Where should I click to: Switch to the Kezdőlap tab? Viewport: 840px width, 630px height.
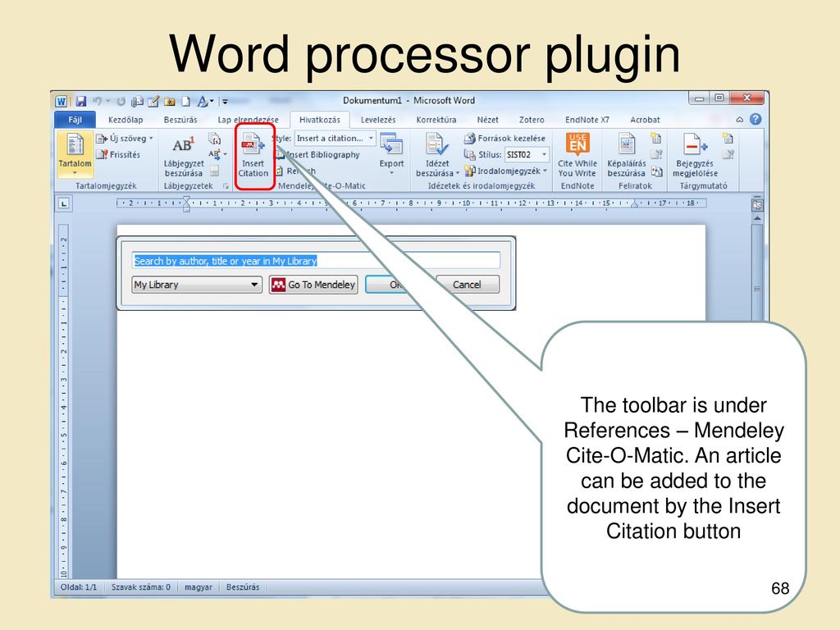coord(126,120)
